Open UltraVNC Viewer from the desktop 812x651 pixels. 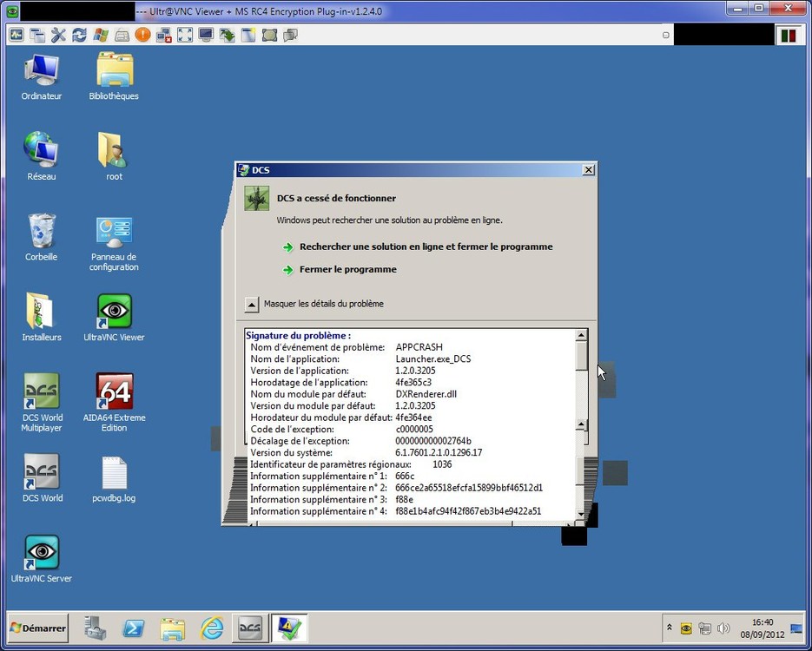point(113,312)
